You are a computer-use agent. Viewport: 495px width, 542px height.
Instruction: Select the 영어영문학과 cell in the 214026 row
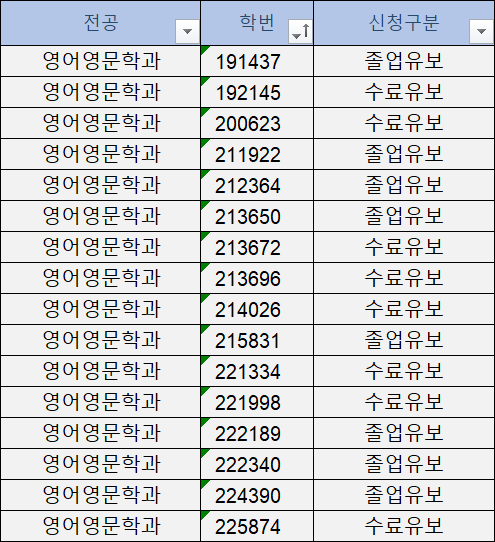click(x=101, y=309)
